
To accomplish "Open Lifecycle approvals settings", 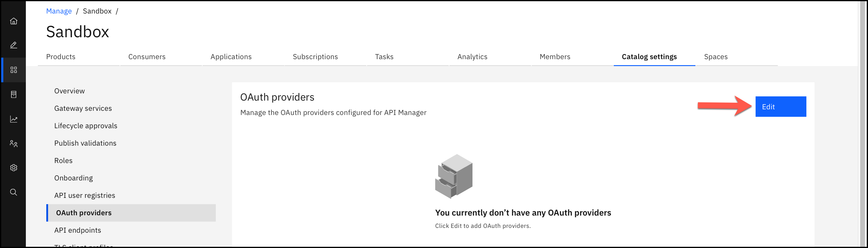I will click(x=86, y=126).
